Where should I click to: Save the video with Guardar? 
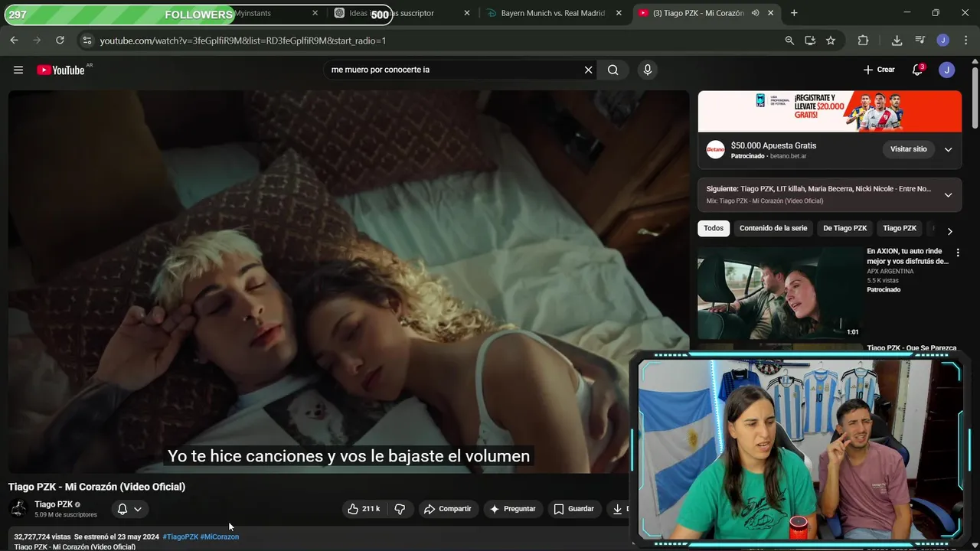tap(574, 509)
